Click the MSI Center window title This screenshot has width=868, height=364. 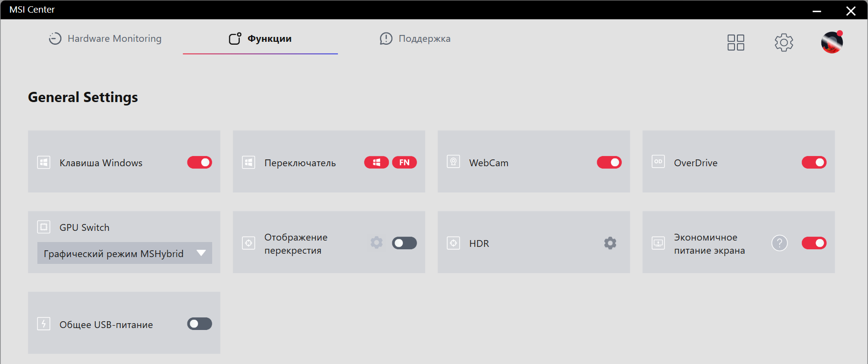(32, 10)
